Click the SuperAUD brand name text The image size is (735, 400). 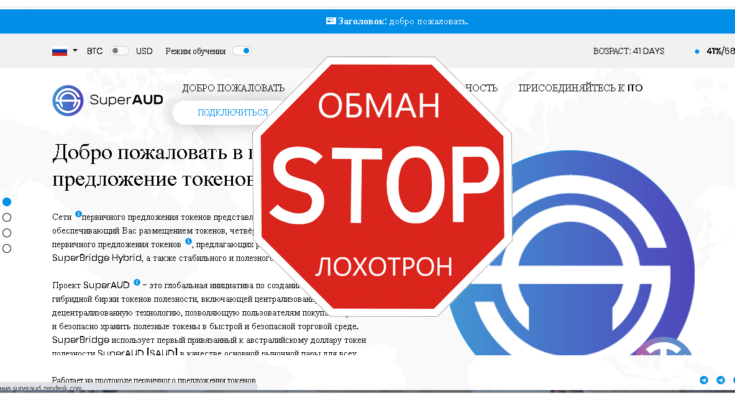(126, 100)
